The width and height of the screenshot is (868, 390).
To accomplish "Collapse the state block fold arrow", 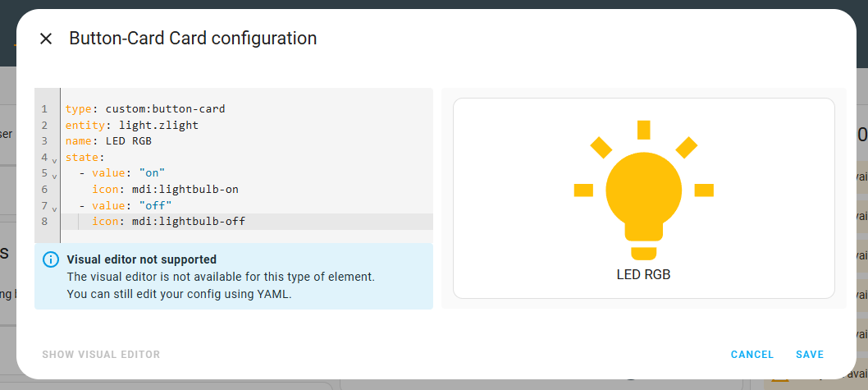I will pyautogui.click(x=54, y=161).
